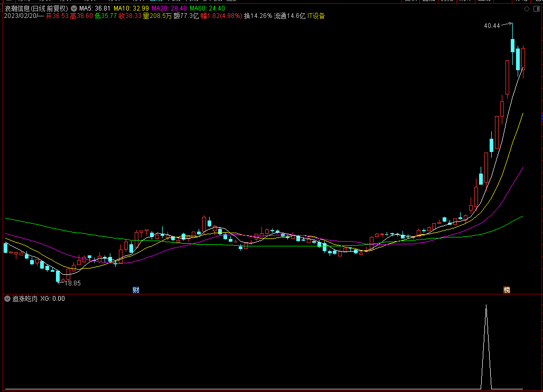
Task: Open the dropdown beside 浪潮信息 title
Action: coord(74,8)
